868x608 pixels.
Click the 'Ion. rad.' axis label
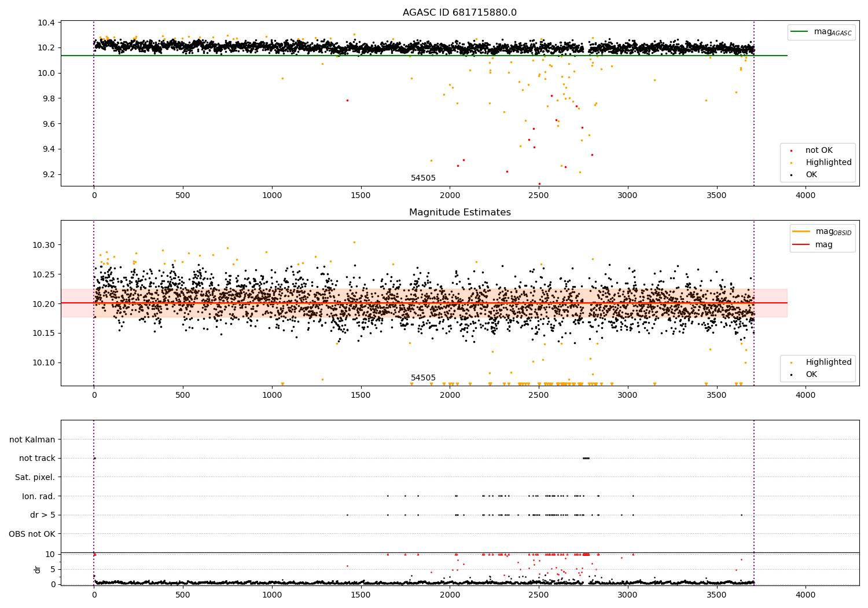click(x=39, y=496)
